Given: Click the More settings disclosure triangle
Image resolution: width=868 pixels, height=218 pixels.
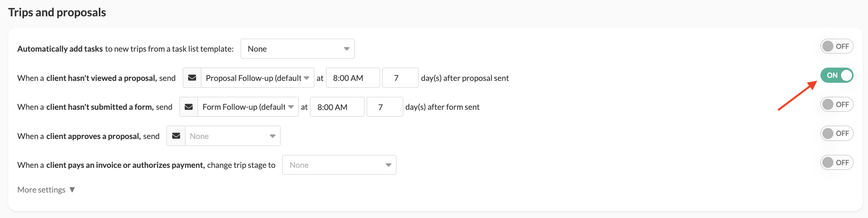Looking at the screenshot, I should click(72, 190).
